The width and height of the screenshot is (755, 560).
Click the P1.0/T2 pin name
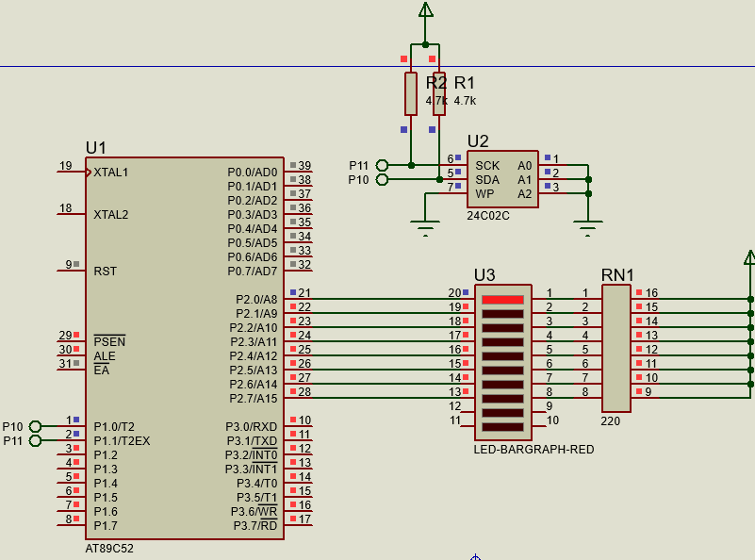coord(114,427)
